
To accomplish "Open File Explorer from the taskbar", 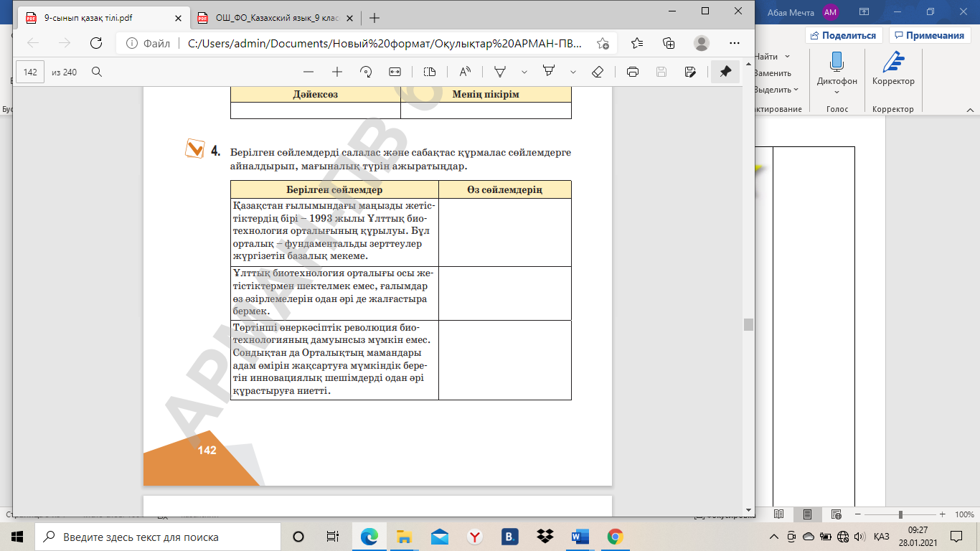I will click(x=405, y=537).
